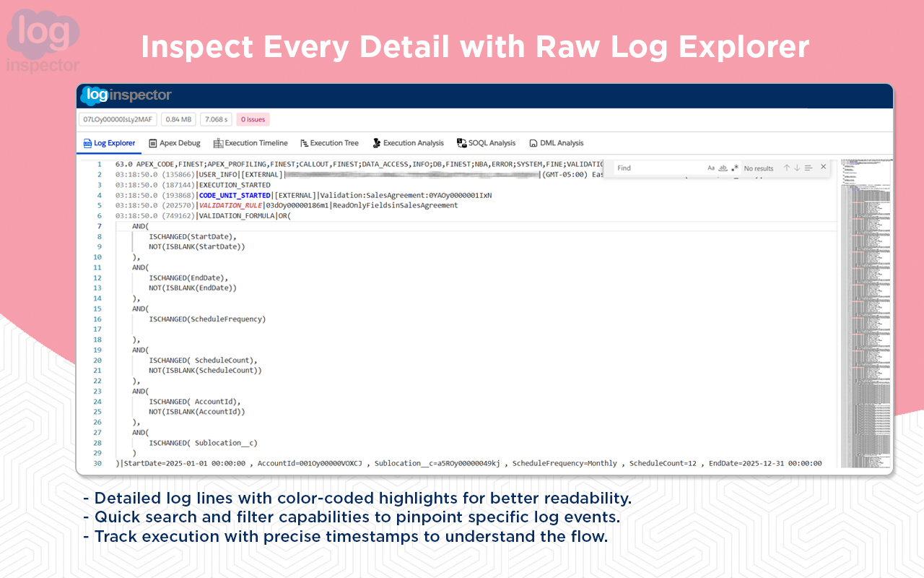
Task: Click line number 30 in the gutter
Action: [x=97, y=463]
